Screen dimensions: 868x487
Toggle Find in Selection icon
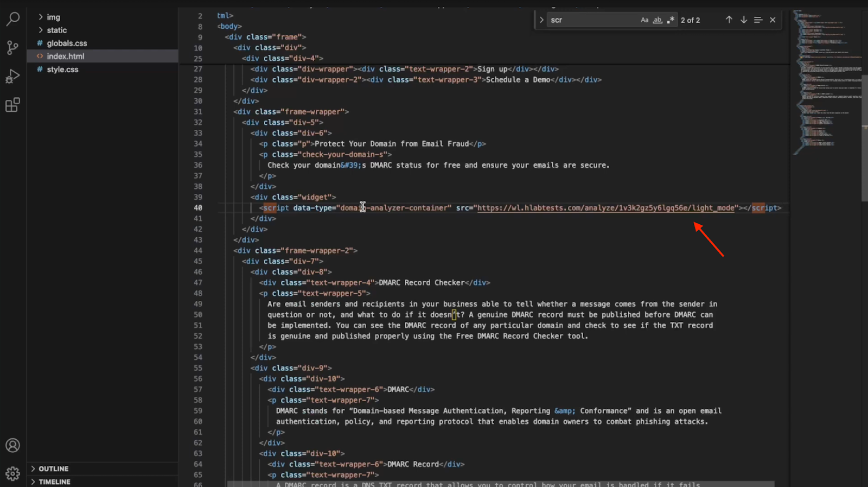758,20
